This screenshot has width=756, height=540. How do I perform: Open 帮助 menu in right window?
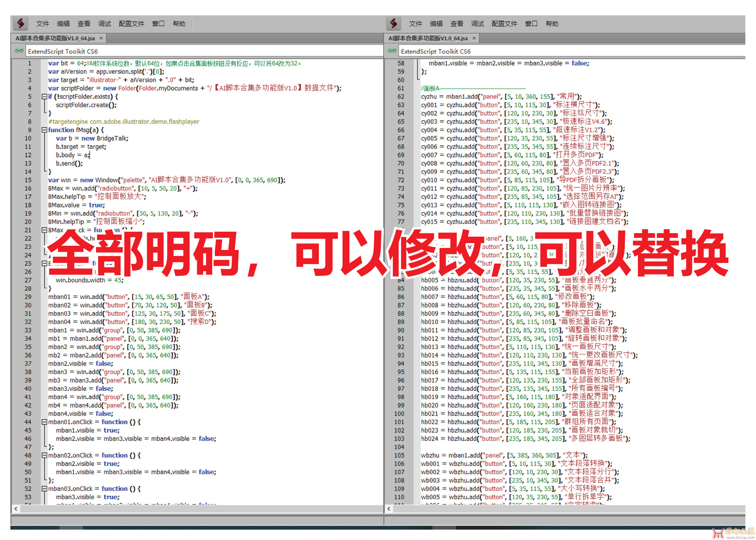pyautogui.click(x=552, y=24)
